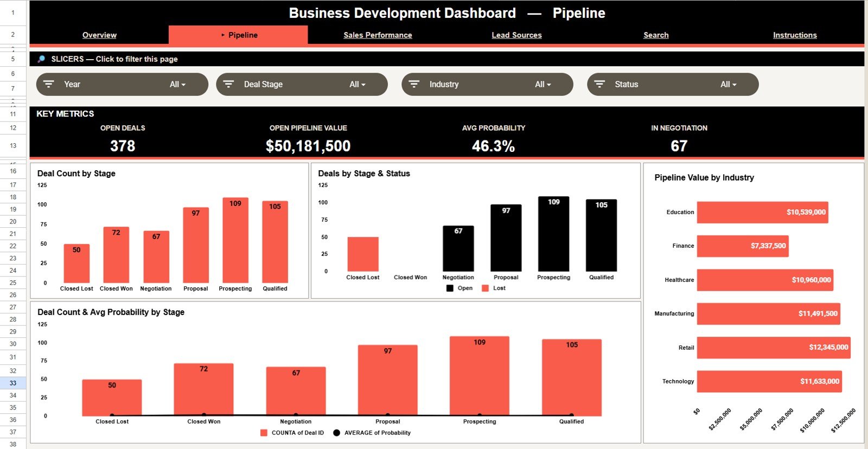Viewport: 868px width, 449px height.
Task: Click the red Closed Lost bar in Deals by Stage & Status
Action: point(363,254)
